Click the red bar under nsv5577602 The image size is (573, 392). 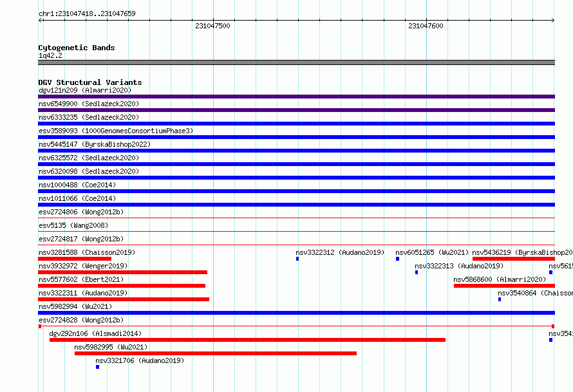coord(122,286)
